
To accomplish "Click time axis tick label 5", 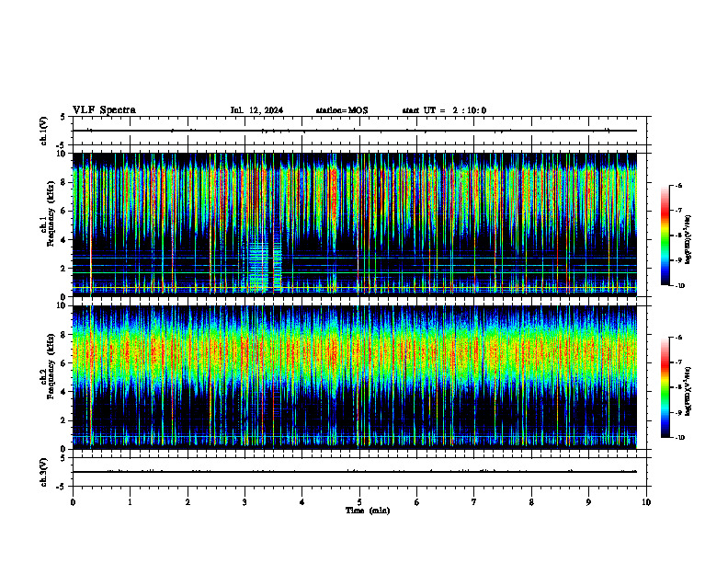I will pyautogui.click(x=359, y=502).
